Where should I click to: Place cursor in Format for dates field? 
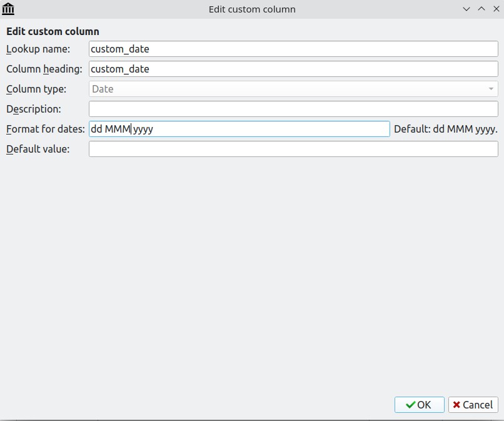coord(239,129)
